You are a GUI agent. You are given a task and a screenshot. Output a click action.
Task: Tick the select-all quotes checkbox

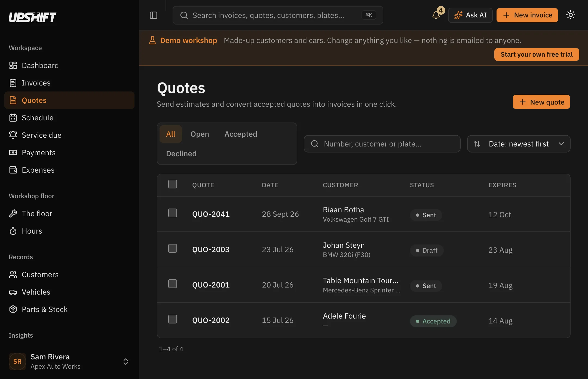[173, 184]
